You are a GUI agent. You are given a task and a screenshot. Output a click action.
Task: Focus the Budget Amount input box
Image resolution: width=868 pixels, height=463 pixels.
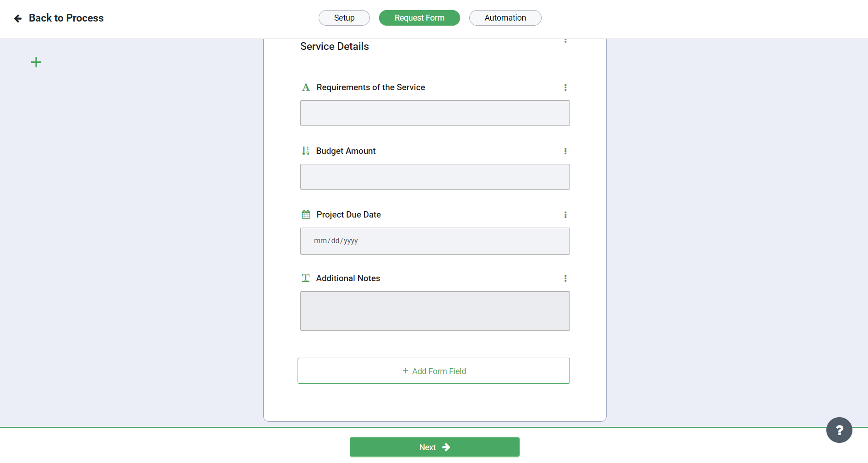(435, 177)
